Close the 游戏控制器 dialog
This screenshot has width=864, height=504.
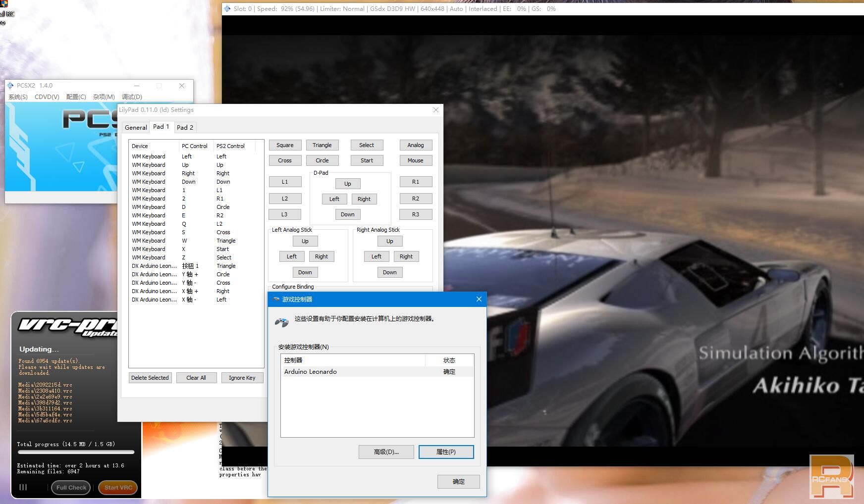pos(479,299)
